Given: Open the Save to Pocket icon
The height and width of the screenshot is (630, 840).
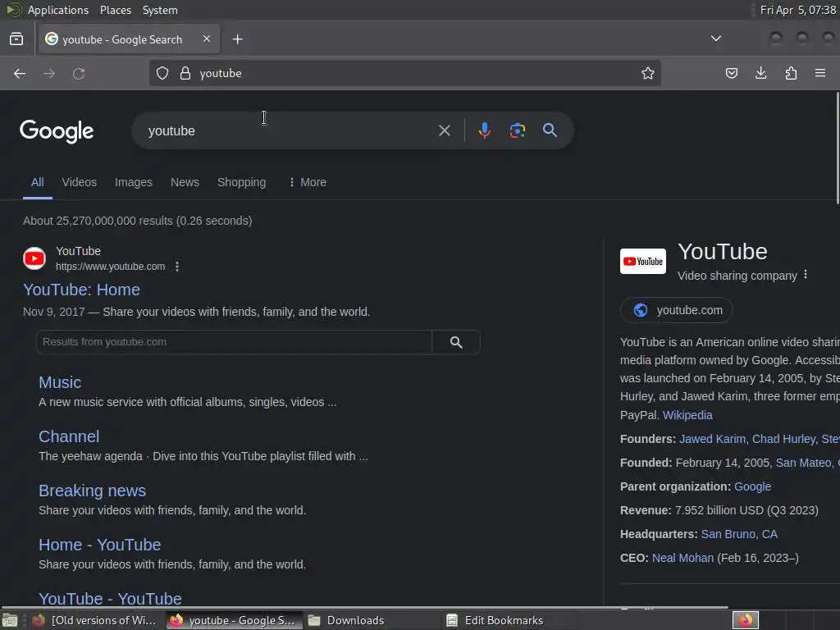Looking at the screenshot, I should pos(731,73).
